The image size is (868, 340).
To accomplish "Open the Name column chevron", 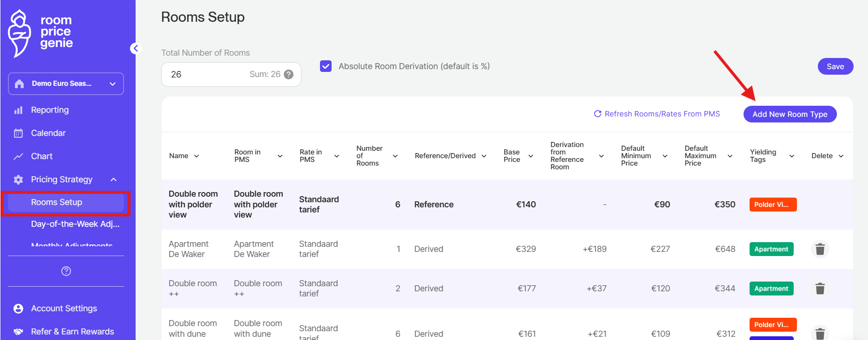I will (196, 156).
